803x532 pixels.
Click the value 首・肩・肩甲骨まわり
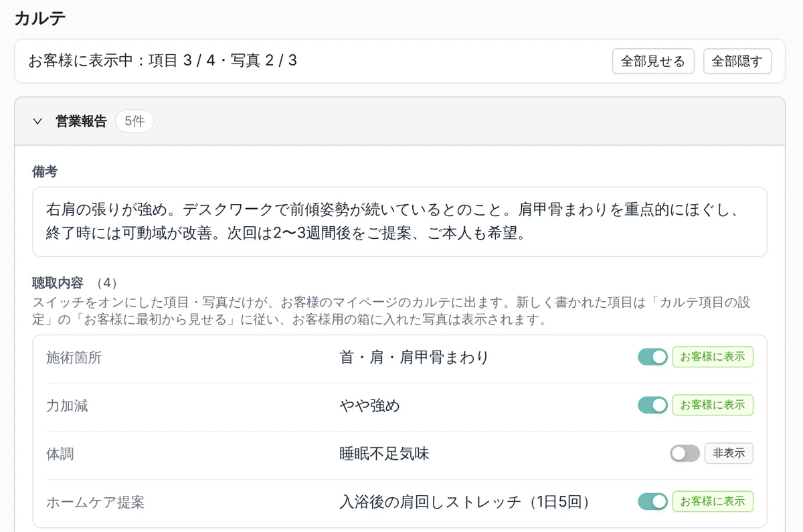[x=414, y=358]
